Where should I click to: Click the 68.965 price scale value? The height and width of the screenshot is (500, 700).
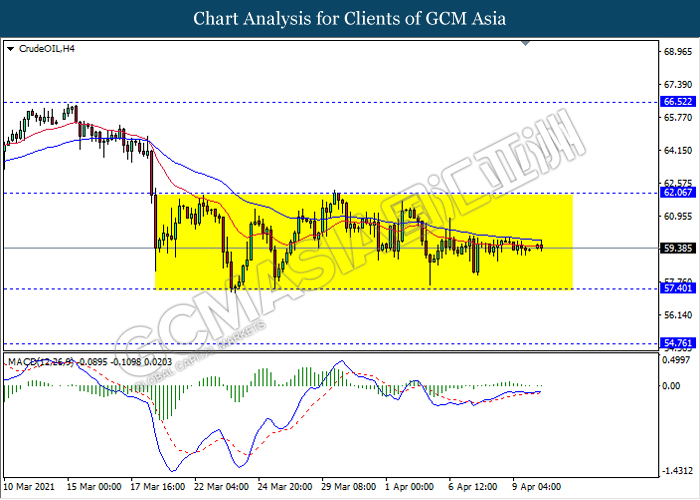point(678,52)
